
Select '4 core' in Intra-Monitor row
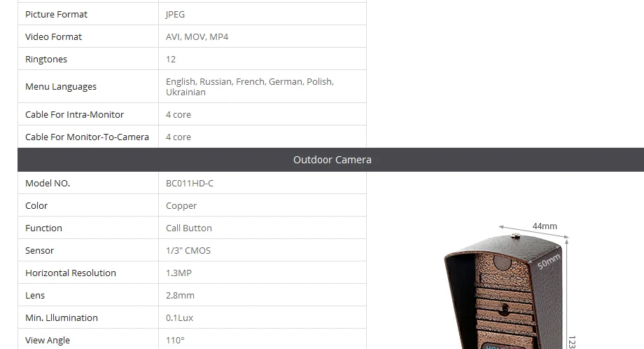(x=178, y=115)
